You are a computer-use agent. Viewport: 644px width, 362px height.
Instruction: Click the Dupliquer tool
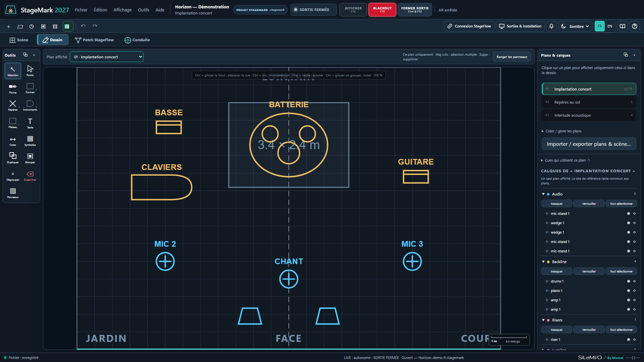point(13,158)
